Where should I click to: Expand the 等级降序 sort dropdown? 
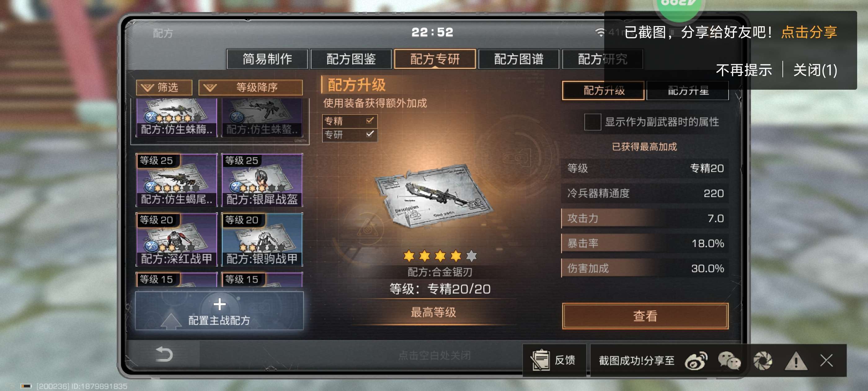pos(250,88)
